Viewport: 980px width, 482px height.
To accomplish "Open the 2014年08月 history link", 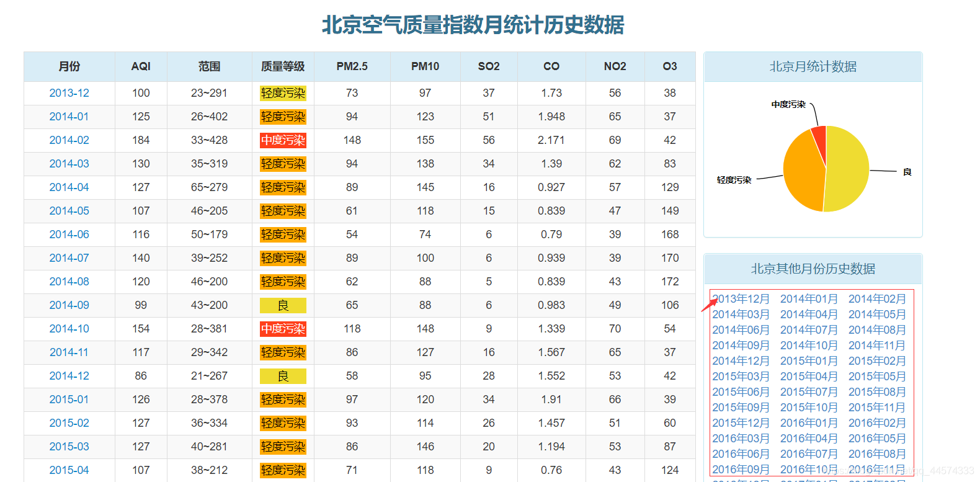I will tap(877, 330).
